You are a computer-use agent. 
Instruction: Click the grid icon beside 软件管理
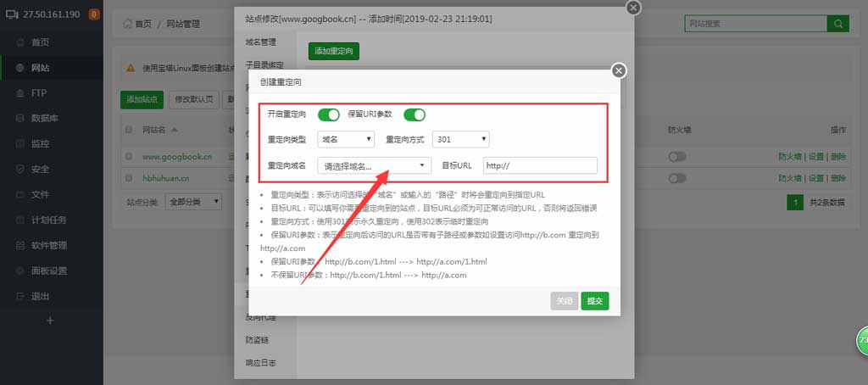(20, 245)
